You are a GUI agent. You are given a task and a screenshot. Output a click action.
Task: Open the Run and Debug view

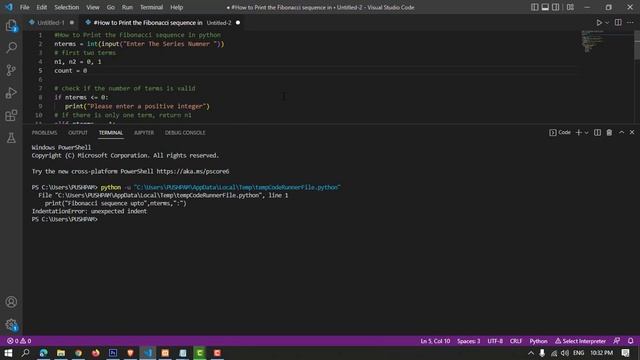[x=11, y=93]
